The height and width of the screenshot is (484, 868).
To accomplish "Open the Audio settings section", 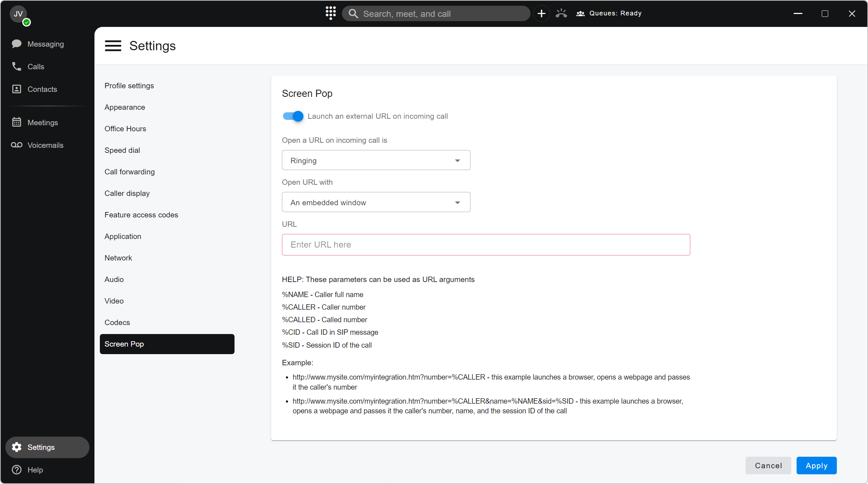I will 114,279.
